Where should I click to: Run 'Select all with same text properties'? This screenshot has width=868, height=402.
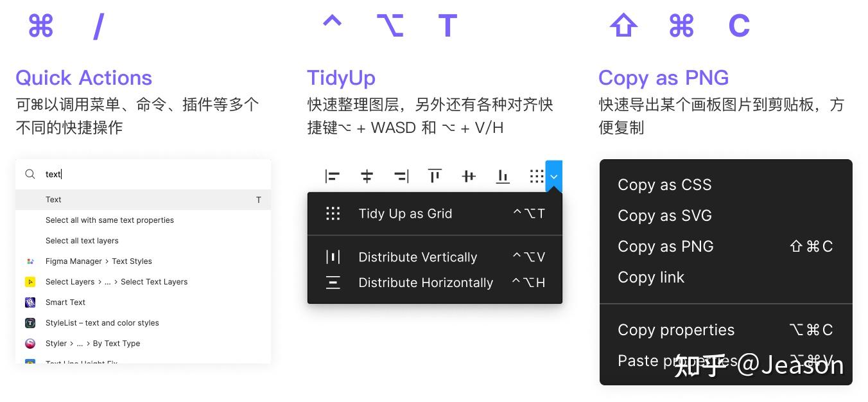143,220
